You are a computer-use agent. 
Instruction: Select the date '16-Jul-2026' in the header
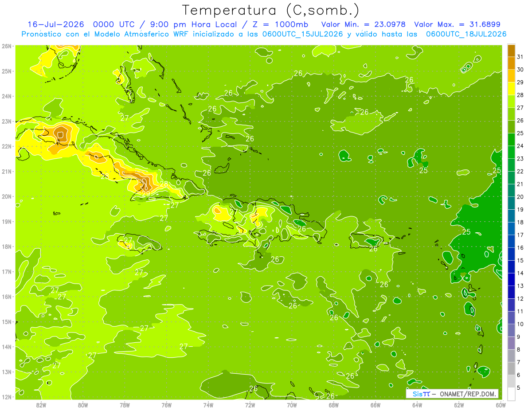(x=55, y=25)
